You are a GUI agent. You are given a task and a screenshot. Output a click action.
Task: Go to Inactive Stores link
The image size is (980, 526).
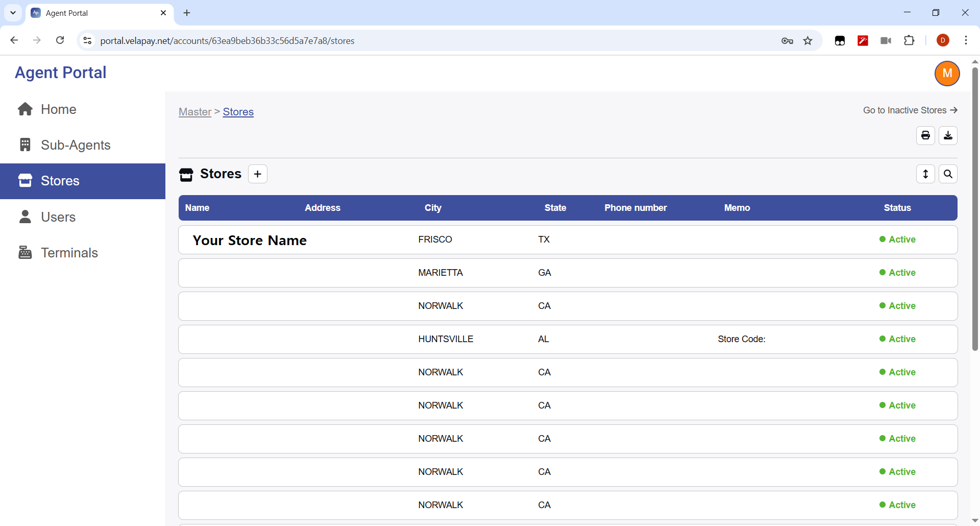pos(910,110)
